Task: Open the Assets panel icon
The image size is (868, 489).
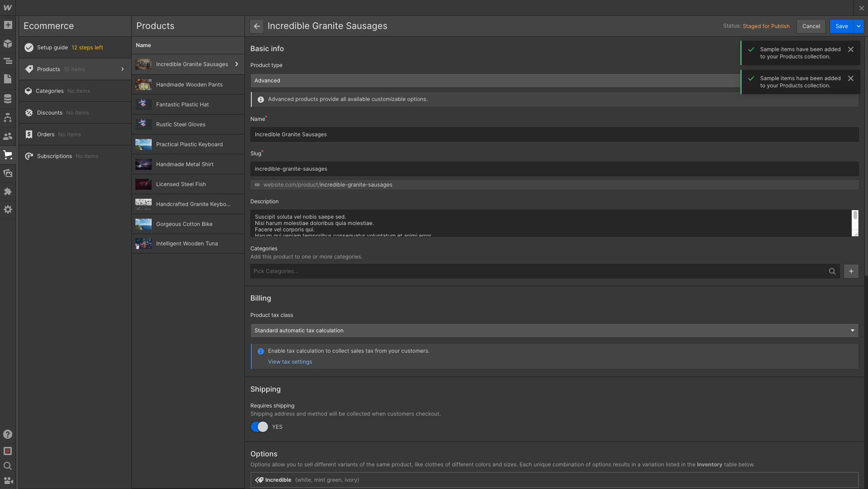Action: 8,173
